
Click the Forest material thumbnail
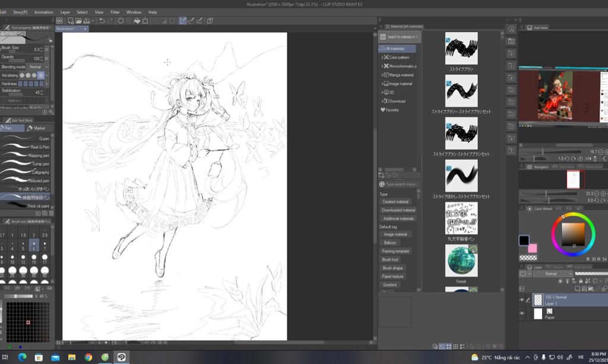point(461,261)
